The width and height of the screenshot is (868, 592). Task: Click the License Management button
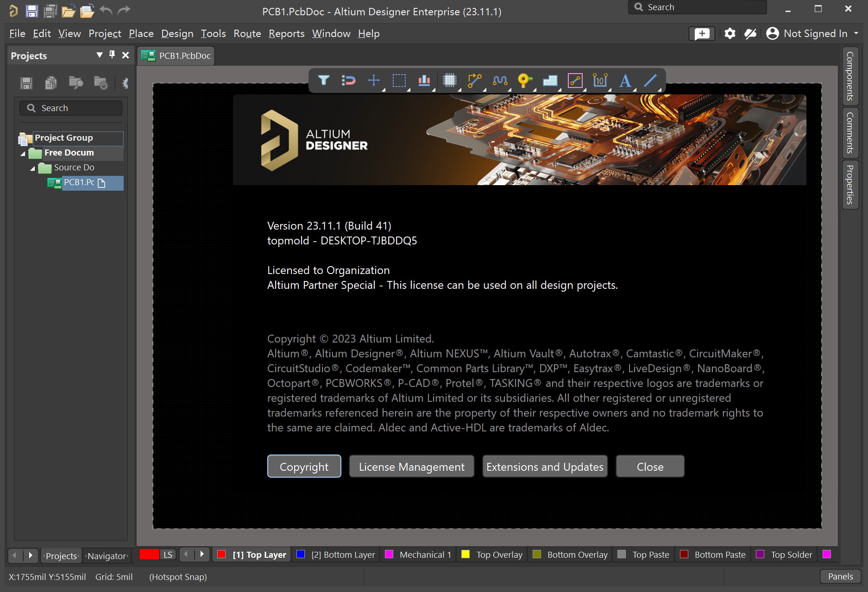click(x=411, y=467)
